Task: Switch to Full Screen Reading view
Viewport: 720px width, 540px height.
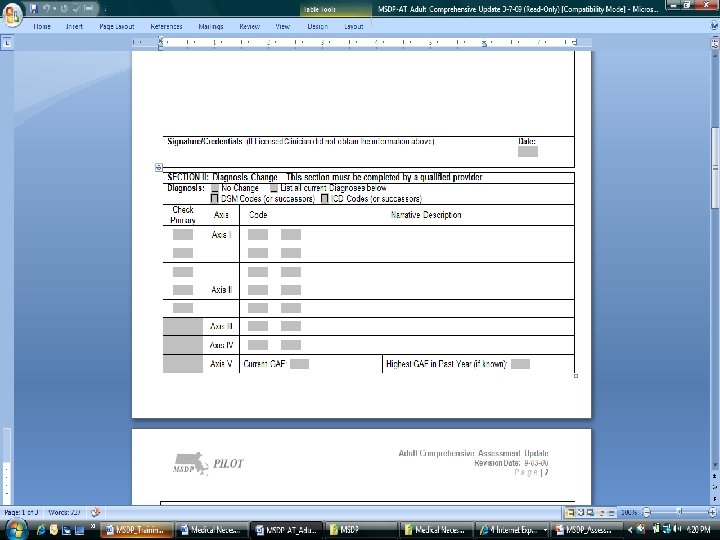Action: click(580, 512)
